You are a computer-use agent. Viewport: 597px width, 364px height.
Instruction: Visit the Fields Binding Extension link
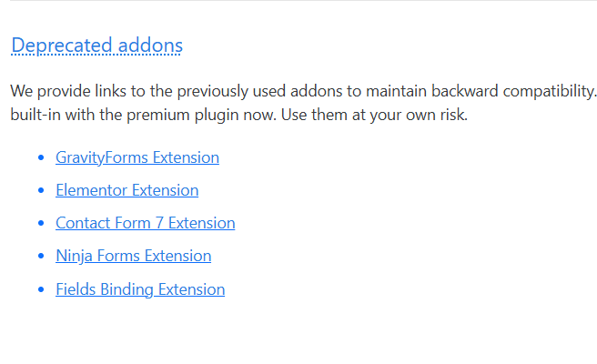click(x=140, y=289)
